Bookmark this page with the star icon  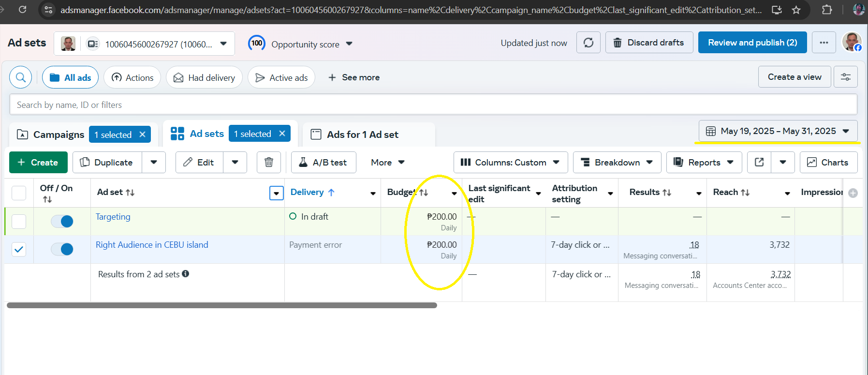796,10
